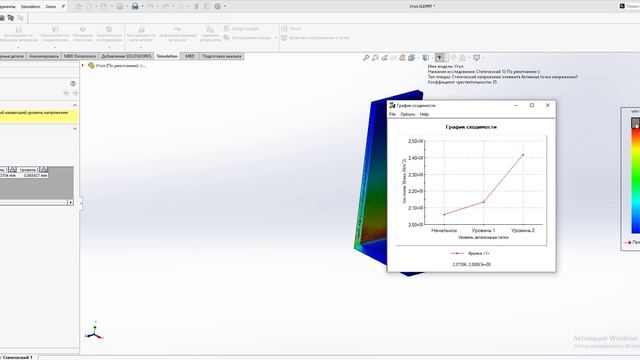Viewport: 640px width, 360px height.
Task: Pin the menu bar with the pushpin icon
Action: (x=63, y=6)
